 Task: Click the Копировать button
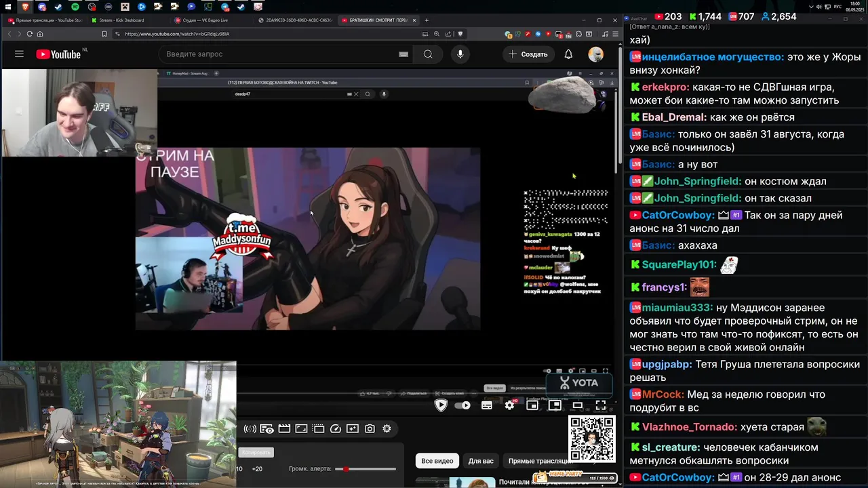click(x=256, y=453)
